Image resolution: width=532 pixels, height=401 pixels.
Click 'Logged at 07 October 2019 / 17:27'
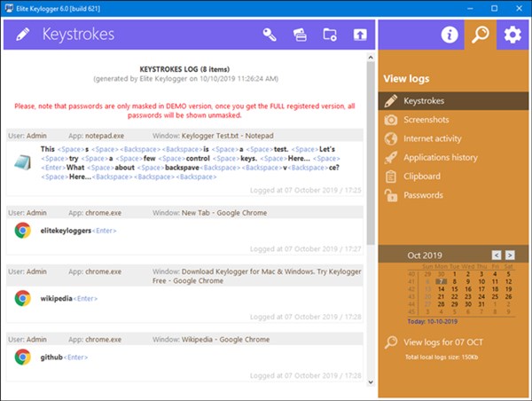[305, 249]
